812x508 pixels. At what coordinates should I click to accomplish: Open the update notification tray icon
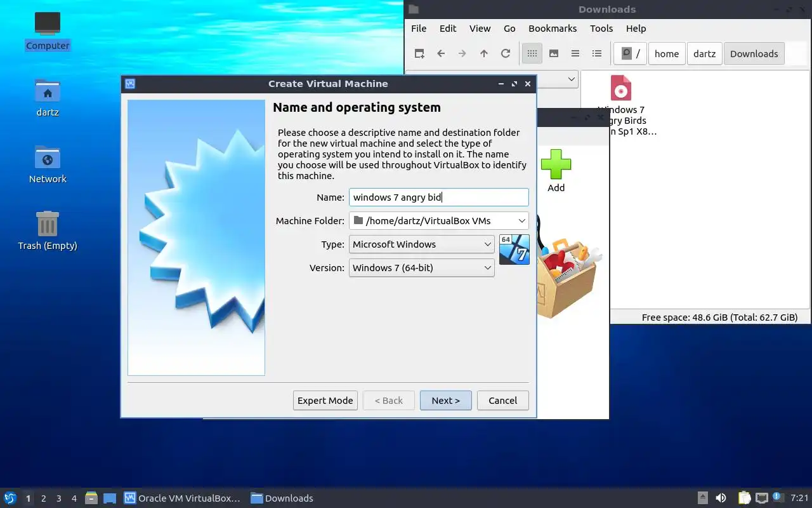click(778, 498)
